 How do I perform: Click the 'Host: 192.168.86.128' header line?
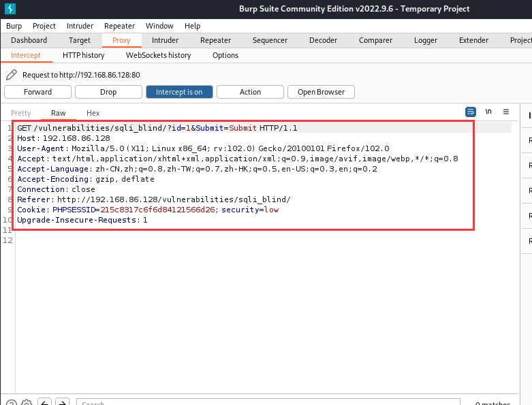63,138
